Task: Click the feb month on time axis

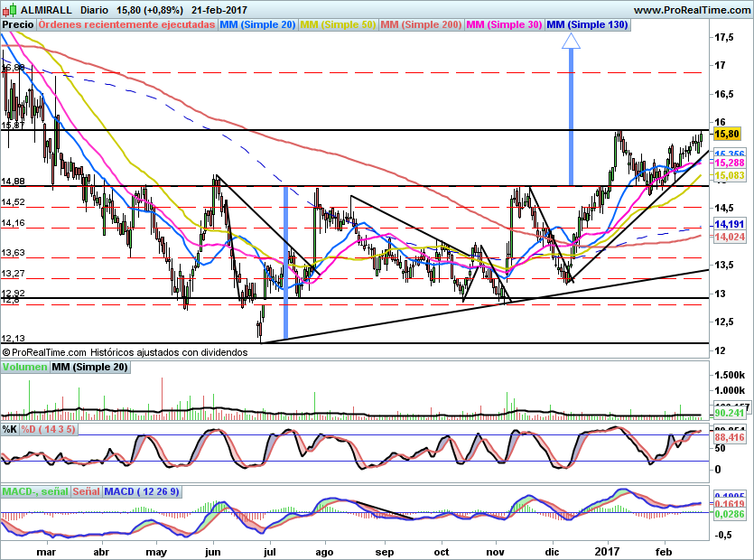Action: [x=664, y=552]
